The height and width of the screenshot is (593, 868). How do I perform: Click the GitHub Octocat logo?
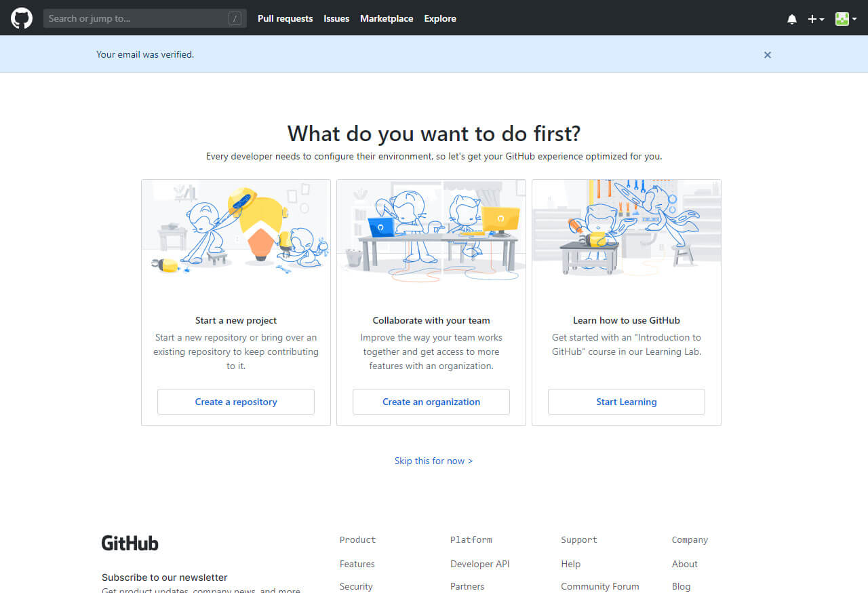coord(22,18)
